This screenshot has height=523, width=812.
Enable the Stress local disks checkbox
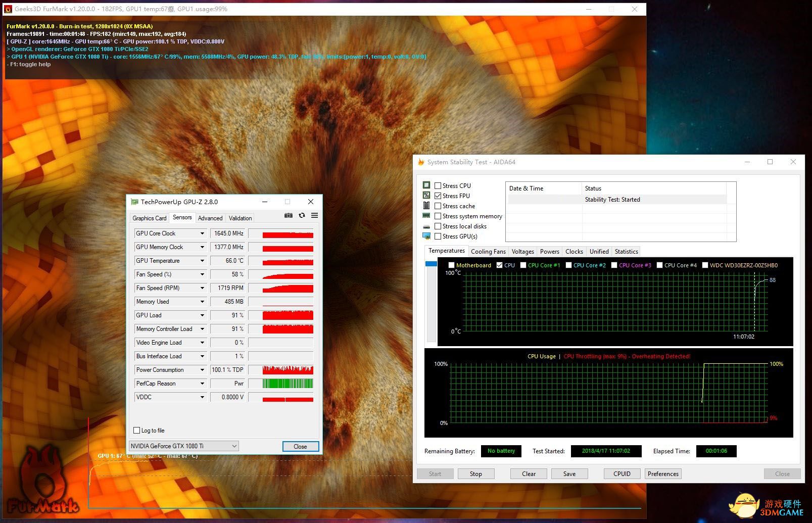pyautogui.click(x=438, y=226)
